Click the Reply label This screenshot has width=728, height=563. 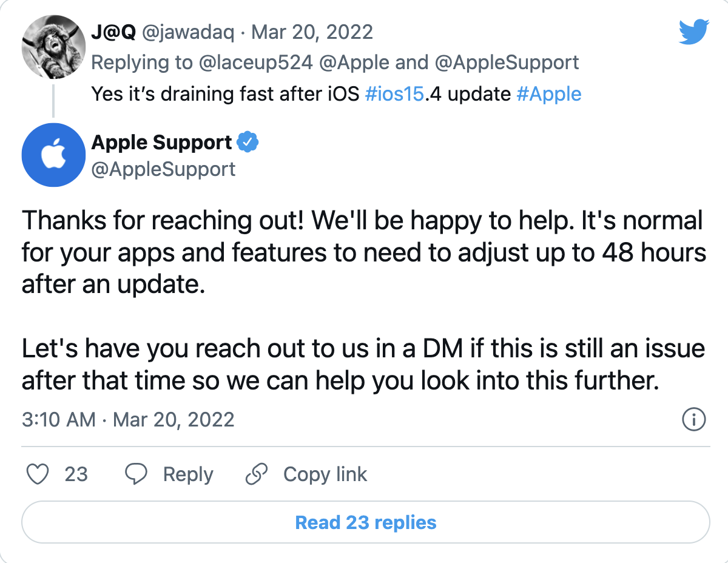[x=188, y=474]
